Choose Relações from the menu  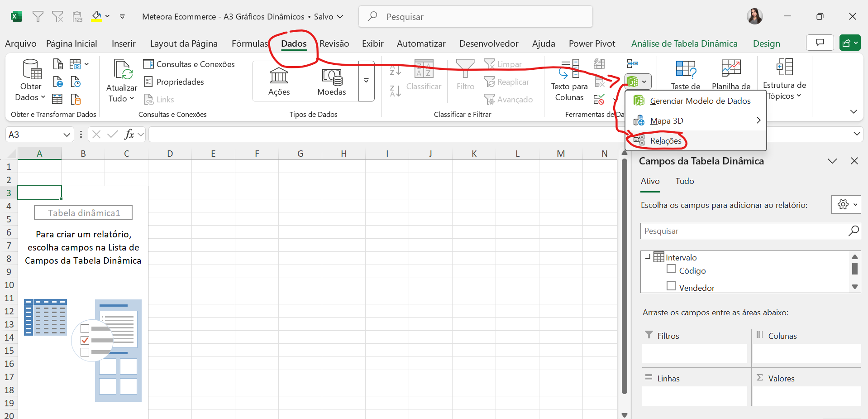pyautogui.click(x=696, y=140)
